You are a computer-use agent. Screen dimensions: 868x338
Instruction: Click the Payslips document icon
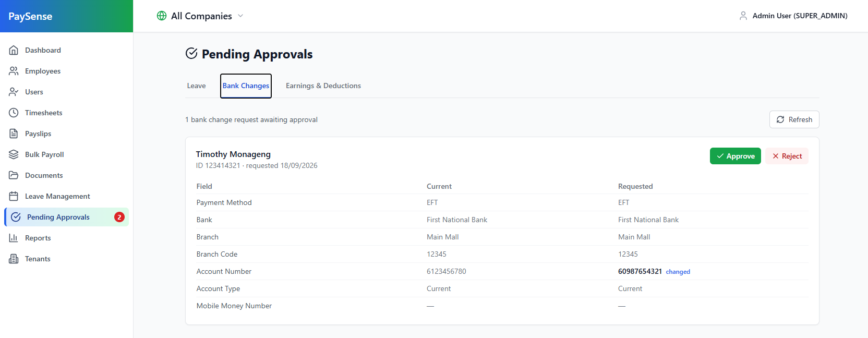tap(14, 134)
